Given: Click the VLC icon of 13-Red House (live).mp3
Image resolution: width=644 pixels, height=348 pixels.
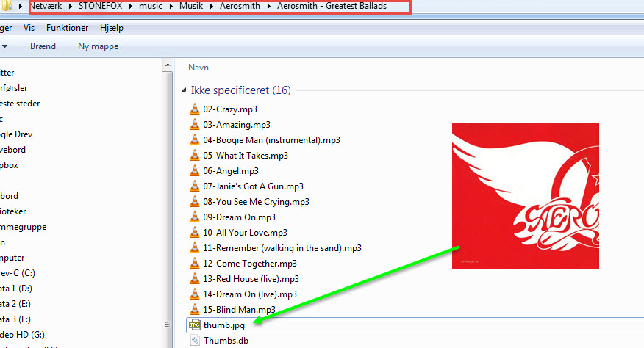Looking at the screenshot, I should [x=195, y=278].
